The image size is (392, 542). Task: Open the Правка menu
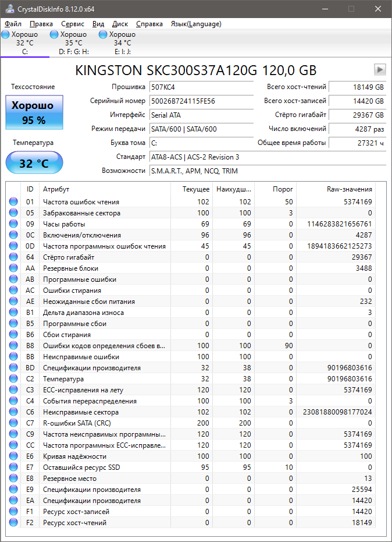41,24
